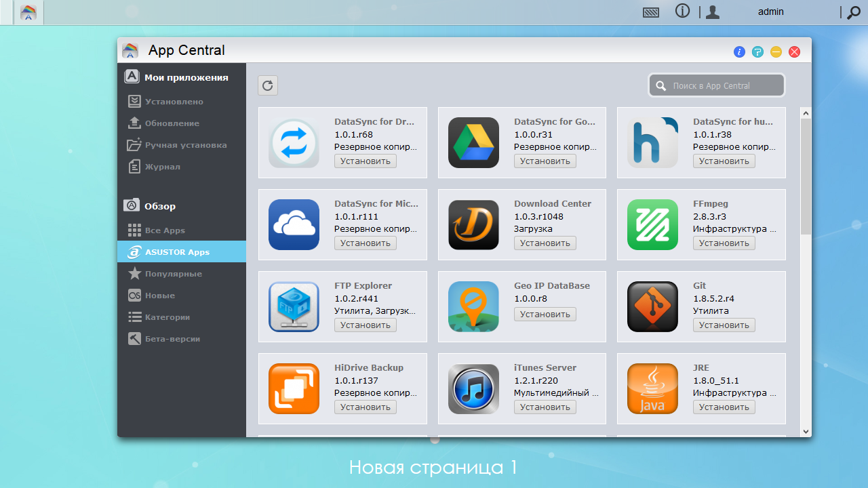Click the JRE version 1.8.0_51.1 text
This screenshot has width=868, height=488.
pyautogui.click(x=716, y=380)
